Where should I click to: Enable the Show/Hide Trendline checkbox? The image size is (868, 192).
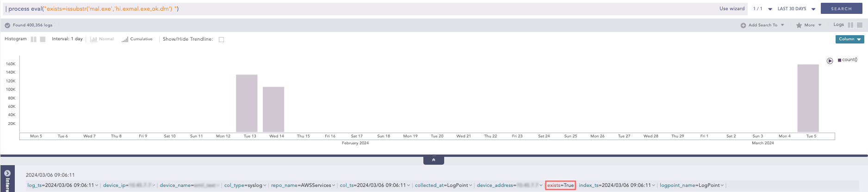tap(221, 39)
